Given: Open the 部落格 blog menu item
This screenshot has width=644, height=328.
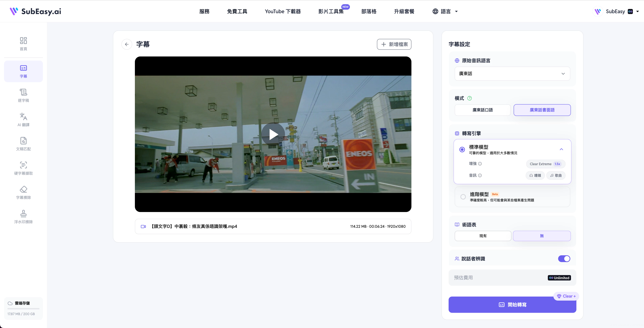Looking at the screenshot, I should click(x=369, y=11).
